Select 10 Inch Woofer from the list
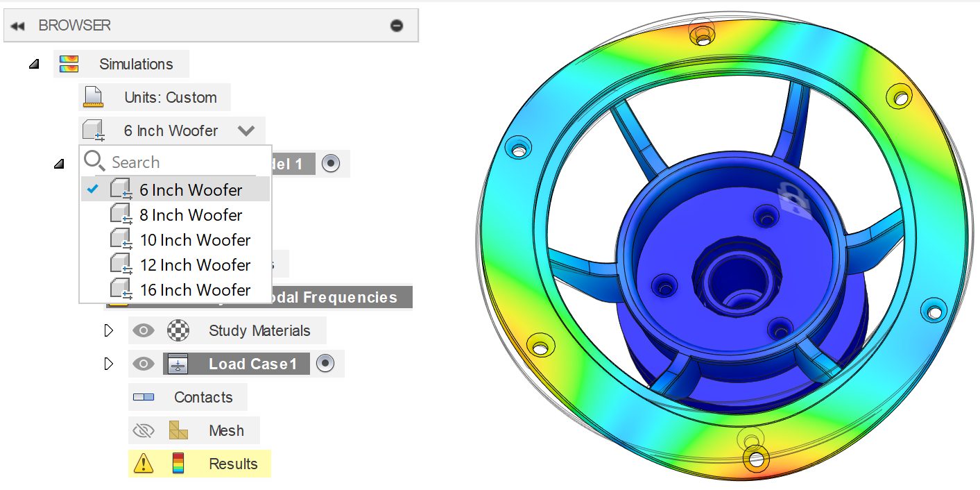Image resolution: width=980 pixels, height=490 pixels. pos(194,240)
